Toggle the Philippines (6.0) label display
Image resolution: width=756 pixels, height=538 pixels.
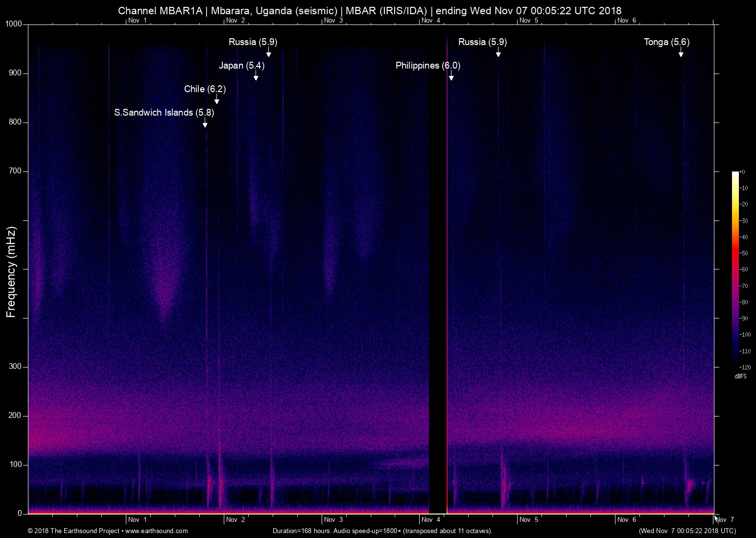(427, 65)
